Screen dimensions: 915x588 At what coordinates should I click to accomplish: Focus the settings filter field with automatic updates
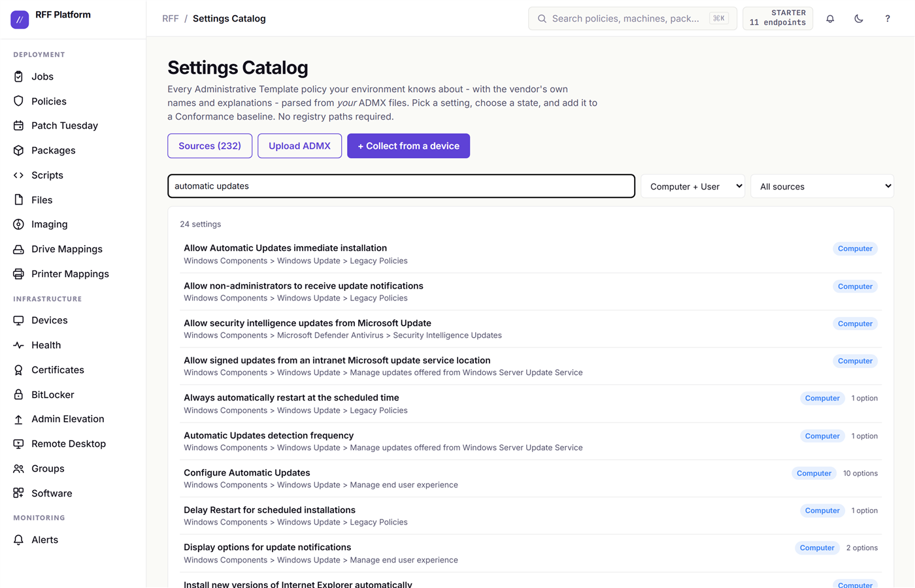click(x=401, y=186)
